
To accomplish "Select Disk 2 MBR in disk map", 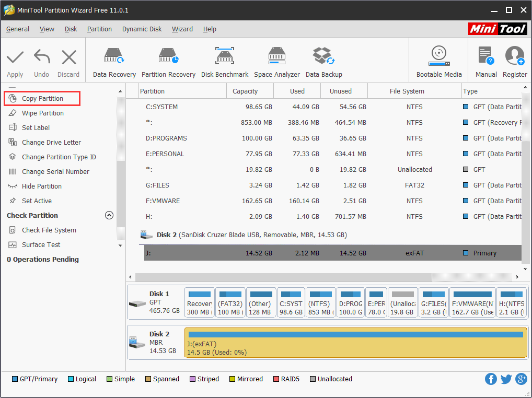I will [x=155, y=343].
